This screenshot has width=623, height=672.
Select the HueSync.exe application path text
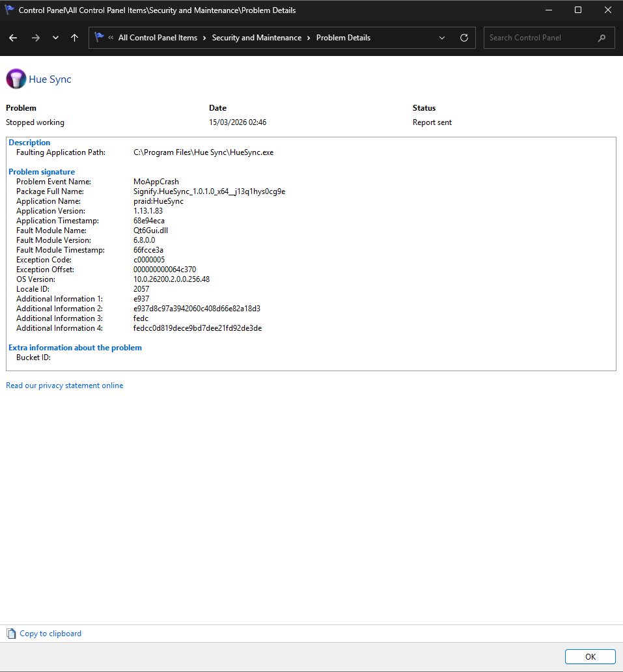click(x=204, y=152)
